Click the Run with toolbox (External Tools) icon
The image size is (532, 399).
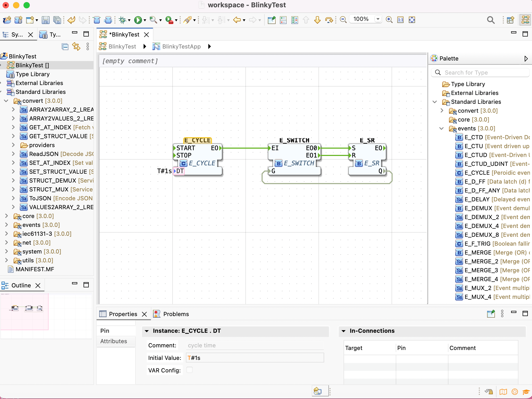pyautogui.click(x=169, y=20)
